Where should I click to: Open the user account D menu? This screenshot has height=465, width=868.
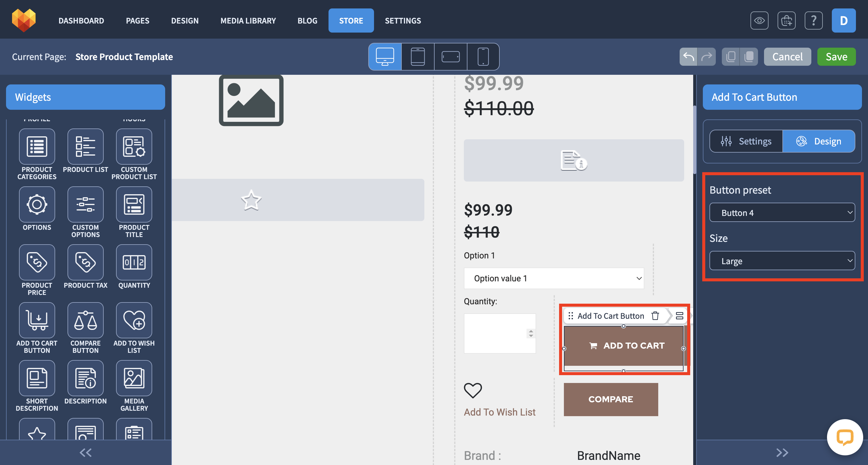pos(843,21)
